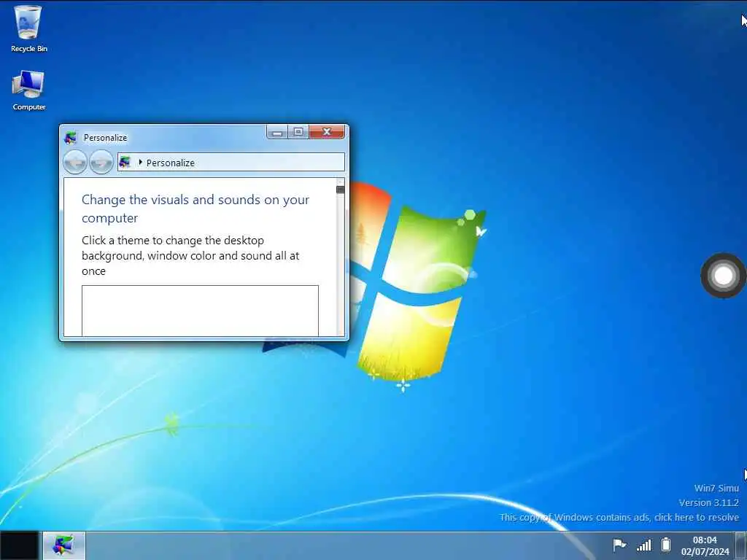Go back using the Personalize window back arrow
The height and width of the screenshot is (560, 747).
75,162
